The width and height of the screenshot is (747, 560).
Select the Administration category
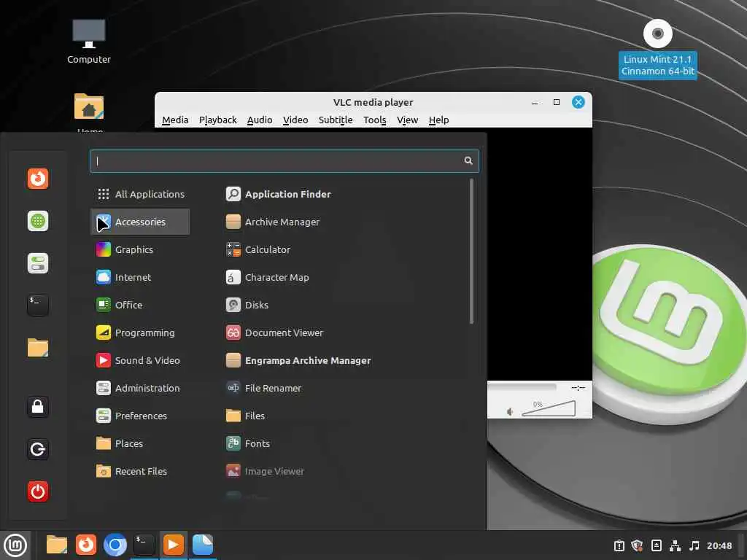140,388
